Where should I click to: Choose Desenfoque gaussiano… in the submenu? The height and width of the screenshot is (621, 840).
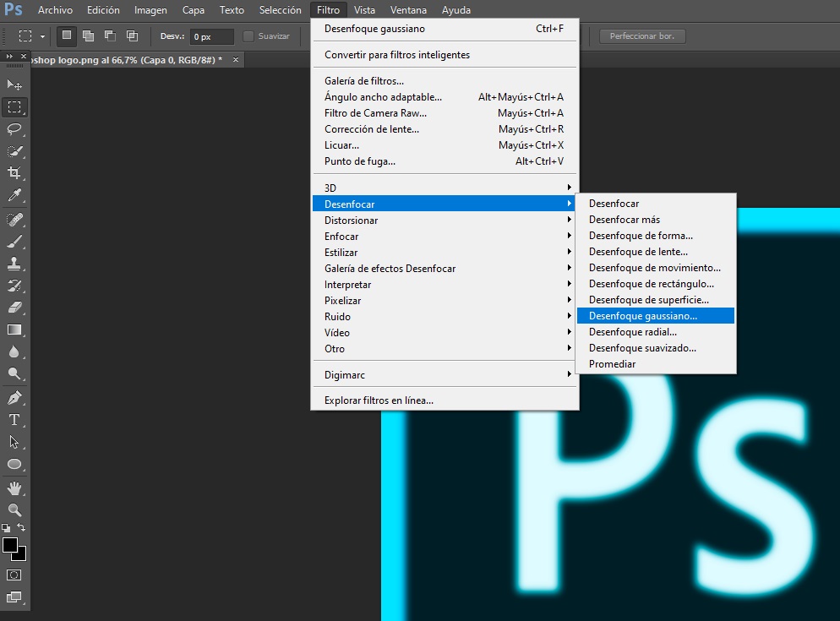pos(656,316)
